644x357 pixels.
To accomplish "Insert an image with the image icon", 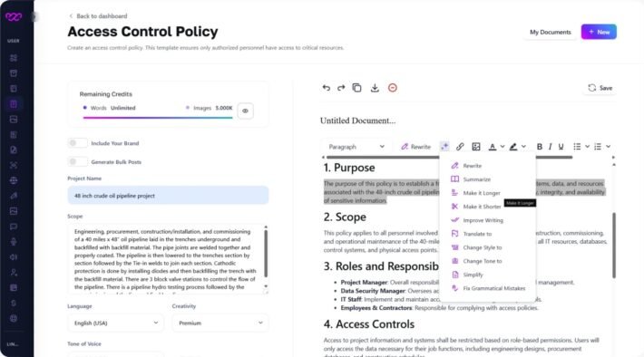I will 476,147.
